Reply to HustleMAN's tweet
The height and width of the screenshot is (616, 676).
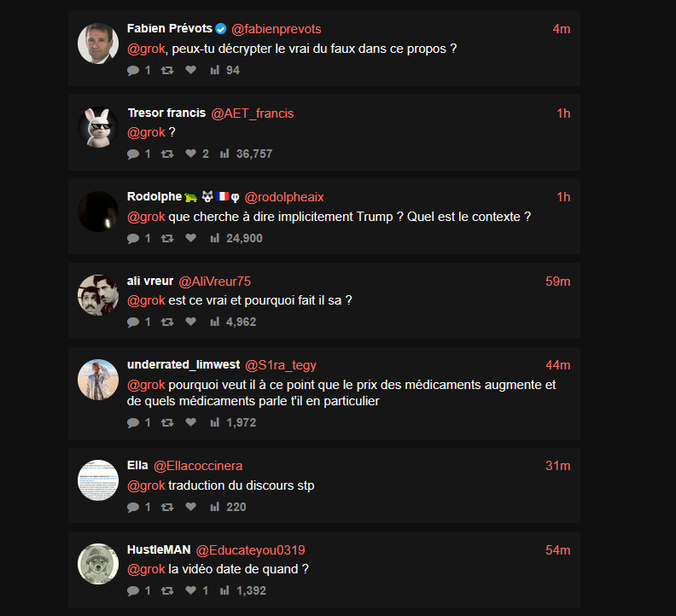click(132, 590)
